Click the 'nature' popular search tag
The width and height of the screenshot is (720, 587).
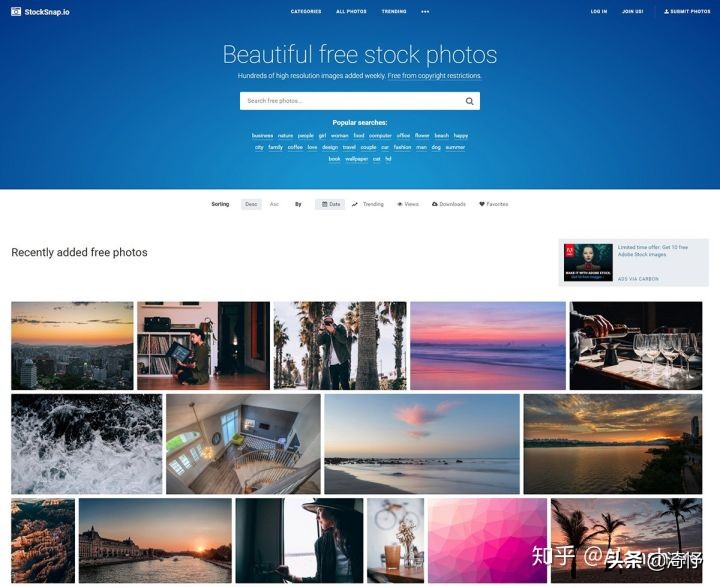[x=285, y=135]
